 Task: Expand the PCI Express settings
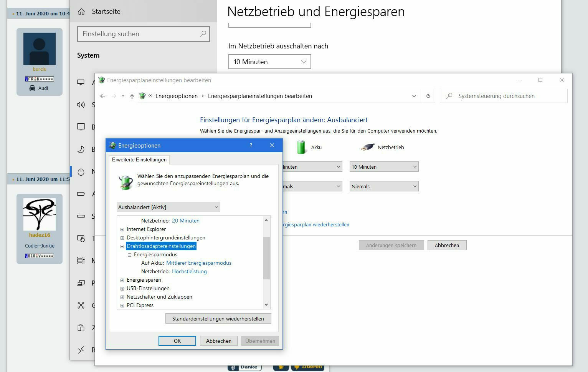point(122,305)
